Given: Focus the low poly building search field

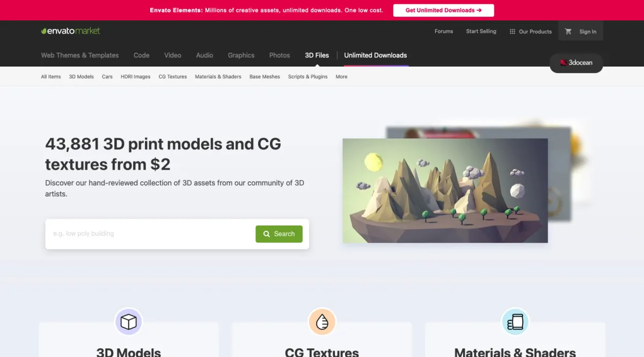Looking at the screenshot, I should coord(150,234).
